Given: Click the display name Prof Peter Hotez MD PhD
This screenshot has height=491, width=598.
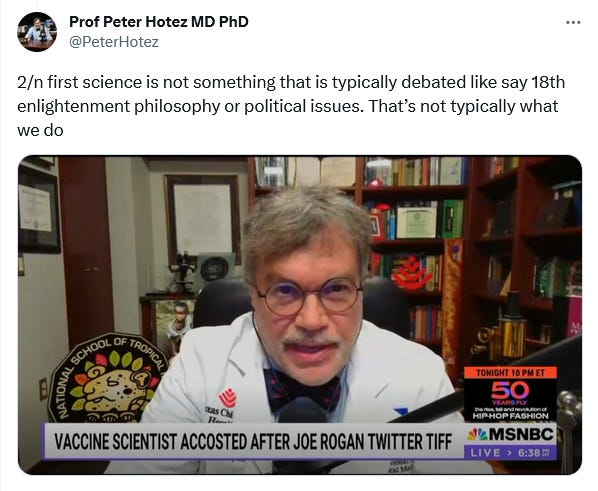Looking at the screenshot, I should coord(159,22).
